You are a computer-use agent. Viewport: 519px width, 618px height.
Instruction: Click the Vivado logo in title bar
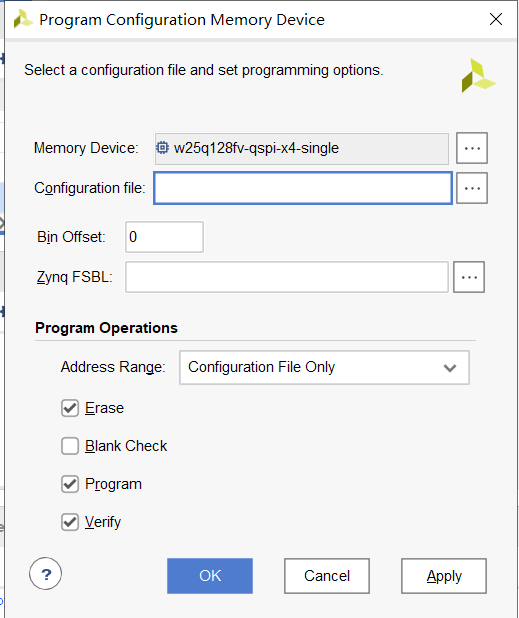click(23, 19)
